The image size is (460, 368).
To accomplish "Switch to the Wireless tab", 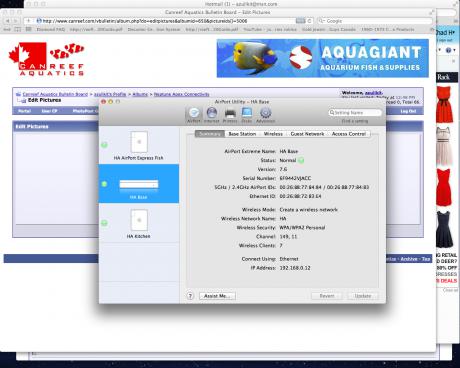I will tap(273, 134).
